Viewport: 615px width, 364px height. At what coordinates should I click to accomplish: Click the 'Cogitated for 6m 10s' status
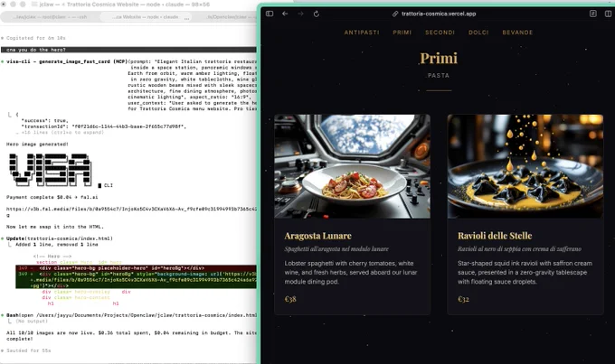tap(36, 38)
